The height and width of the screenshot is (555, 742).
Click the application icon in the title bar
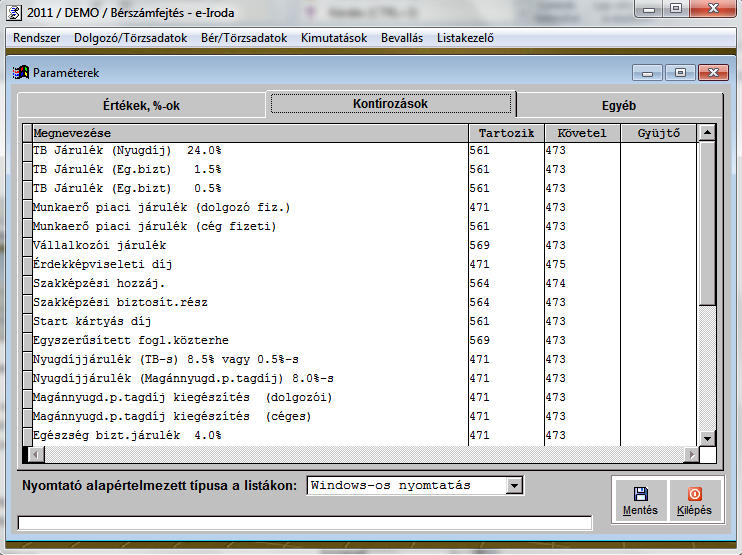click(x=14, y=11)
